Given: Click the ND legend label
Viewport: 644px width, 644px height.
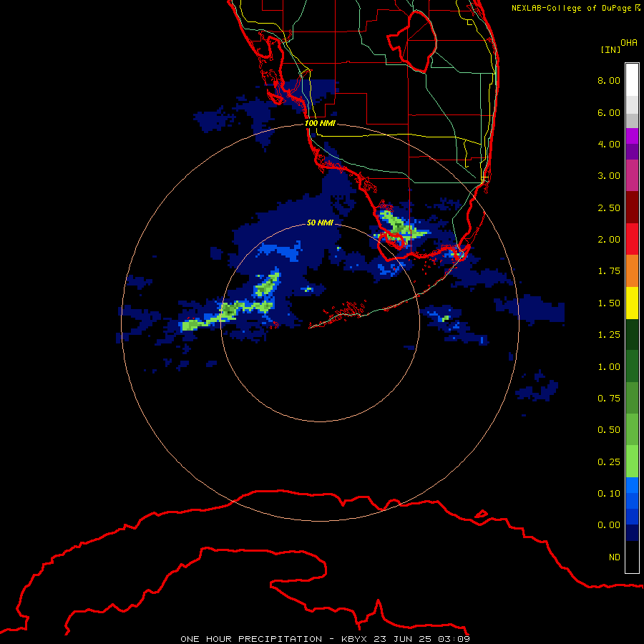Looking at the screenshot, I should 615,557.
